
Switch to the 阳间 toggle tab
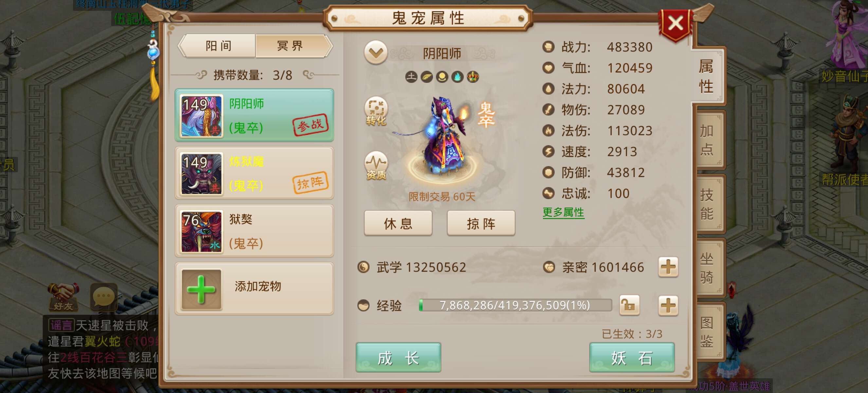pos(218,46)
